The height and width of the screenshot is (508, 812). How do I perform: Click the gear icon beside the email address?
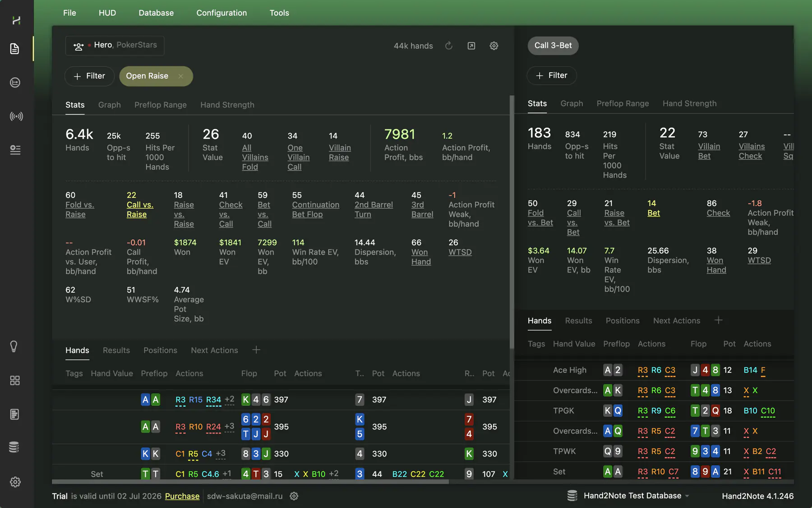click(x=294, y=496)
